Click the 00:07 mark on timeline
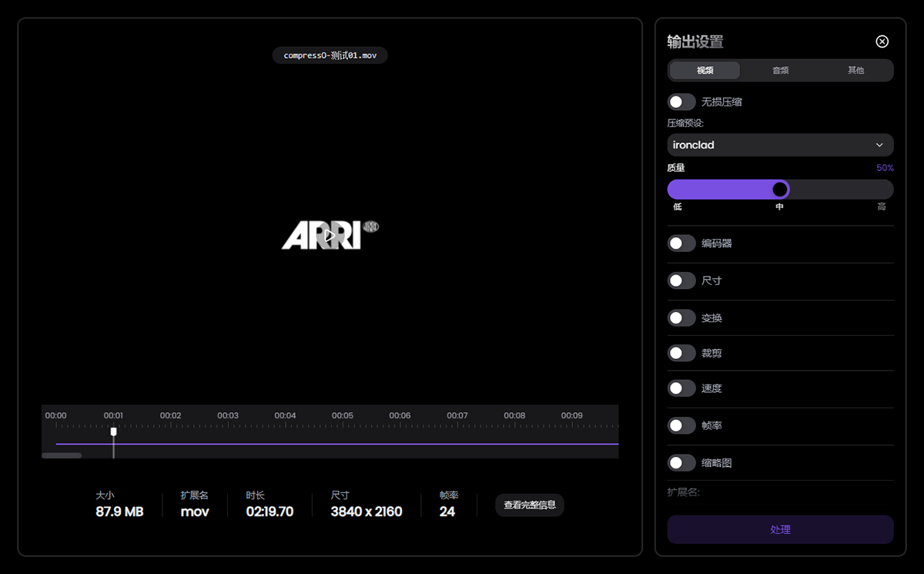 [457, 415]
